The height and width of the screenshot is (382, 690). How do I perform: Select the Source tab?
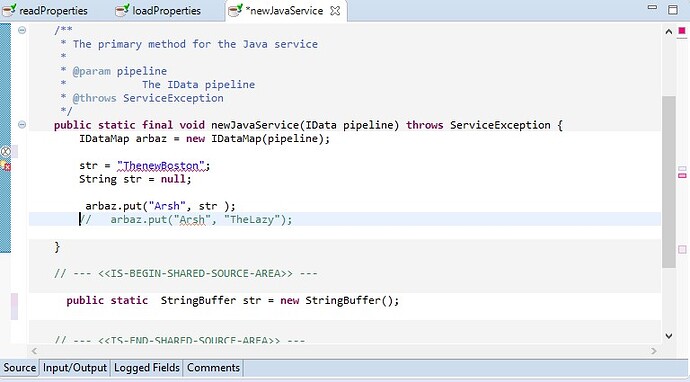tap(20, 367)
